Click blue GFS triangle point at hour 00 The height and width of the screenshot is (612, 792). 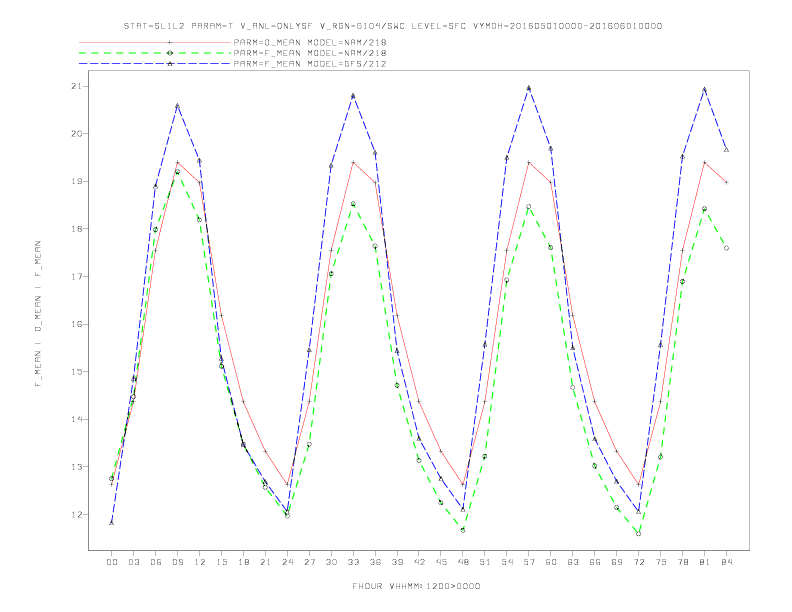(x=112, y=523)
